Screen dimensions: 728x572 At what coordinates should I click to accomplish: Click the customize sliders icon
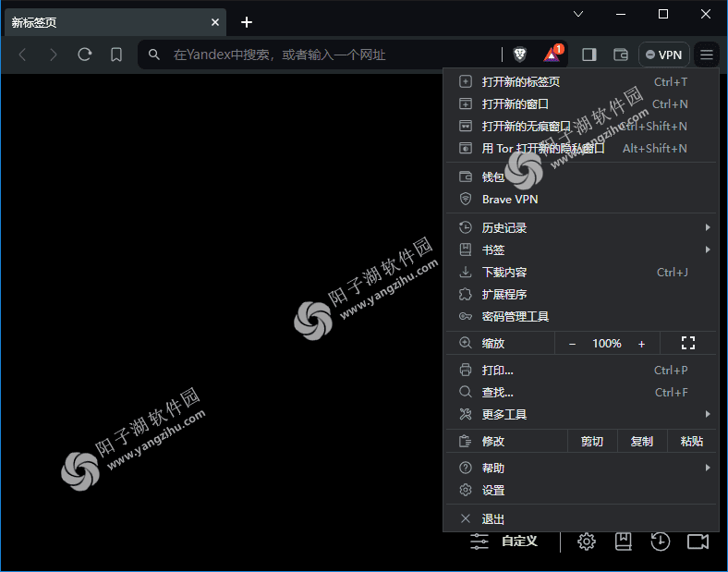pyautogui.click(x=479, y=542)
